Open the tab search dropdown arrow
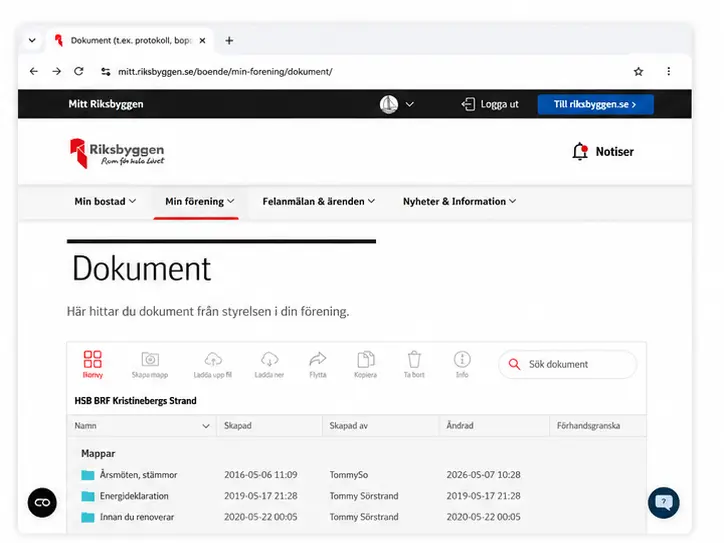 (32, 41)
